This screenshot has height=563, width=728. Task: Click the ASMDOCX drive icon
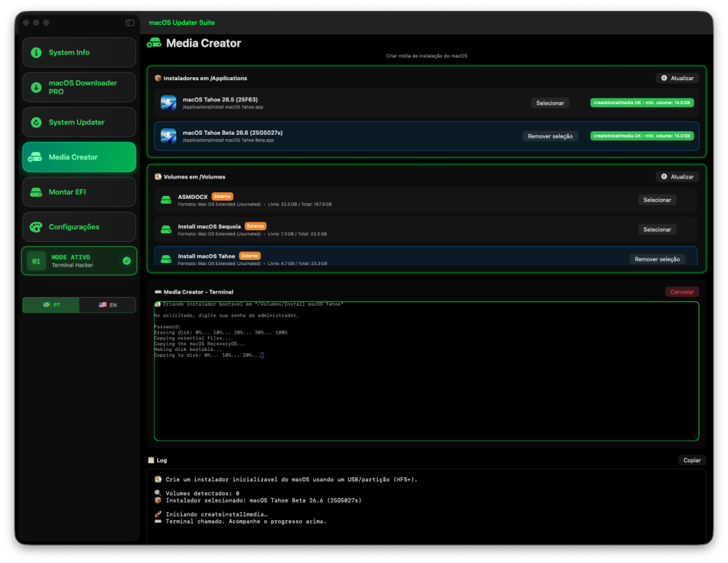(166, 200)
